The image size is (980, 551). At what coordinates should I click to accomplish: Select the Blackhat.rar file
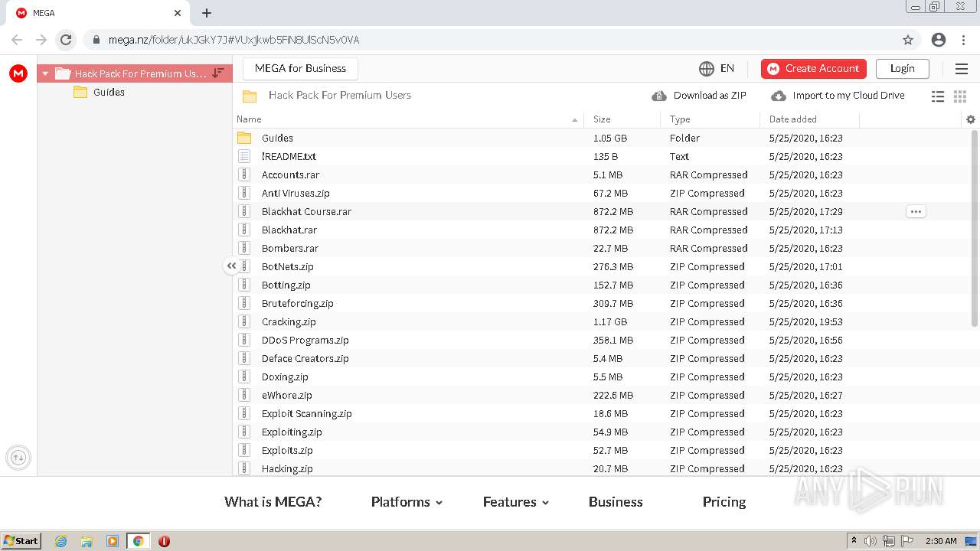[x=289, y=230]
